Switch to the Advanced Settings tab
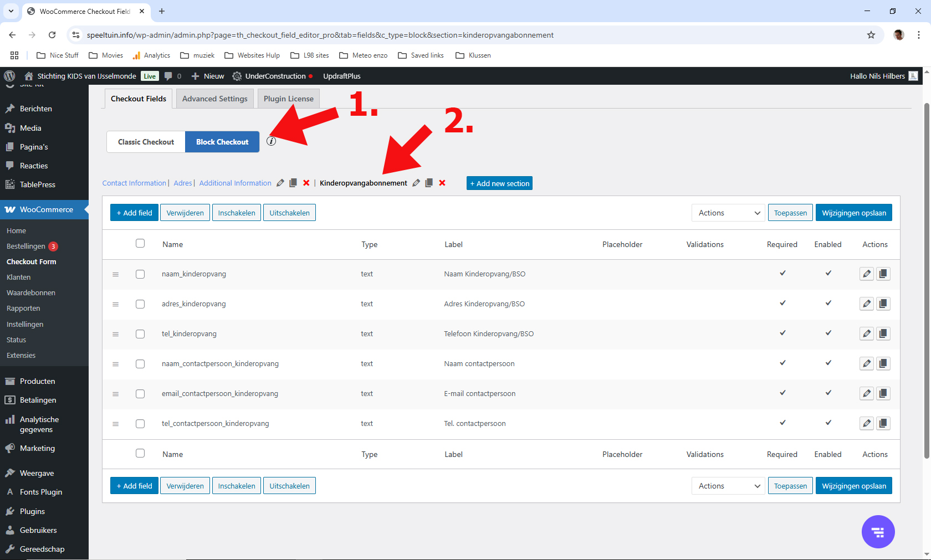This screenshot has height=560, width=931. pos(214,99)
